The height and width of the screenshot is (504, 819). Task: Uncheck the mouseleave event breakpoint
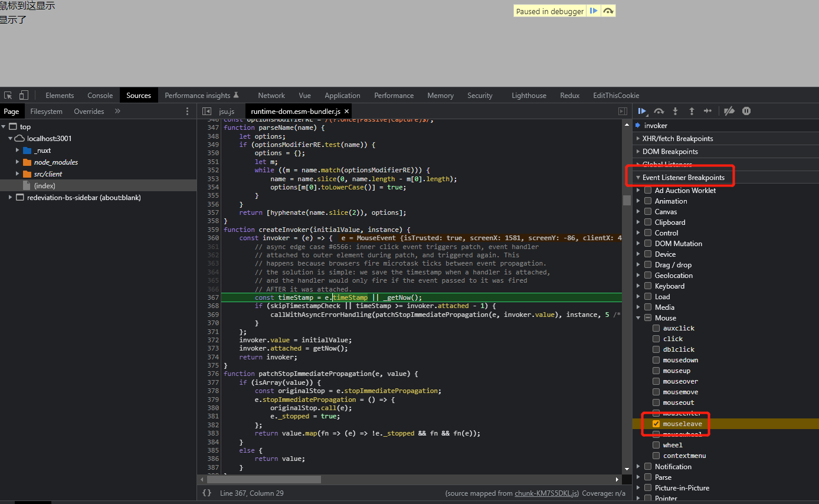pyautogui.click(x=656, y=424)
